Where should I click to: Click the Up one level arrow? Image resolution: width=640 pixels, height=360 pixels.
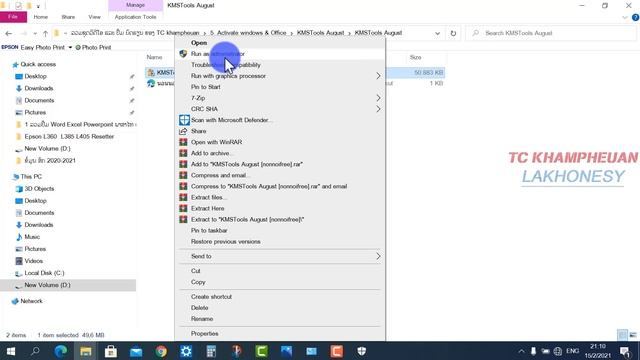(x=45, y=33)
